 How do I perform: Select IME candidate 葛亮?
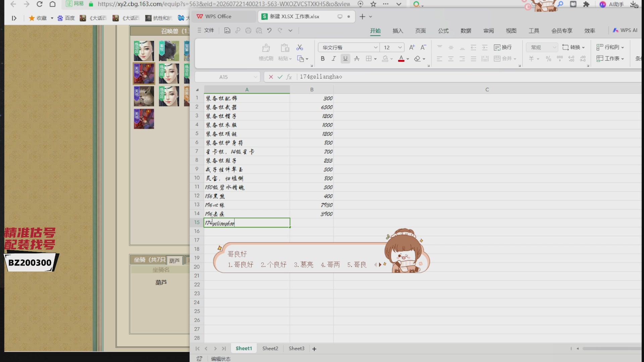[303, 265]
